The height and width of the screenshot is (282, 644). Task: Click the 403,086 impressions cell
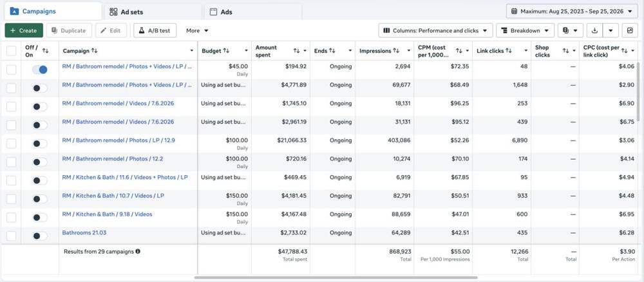[399, 140]
